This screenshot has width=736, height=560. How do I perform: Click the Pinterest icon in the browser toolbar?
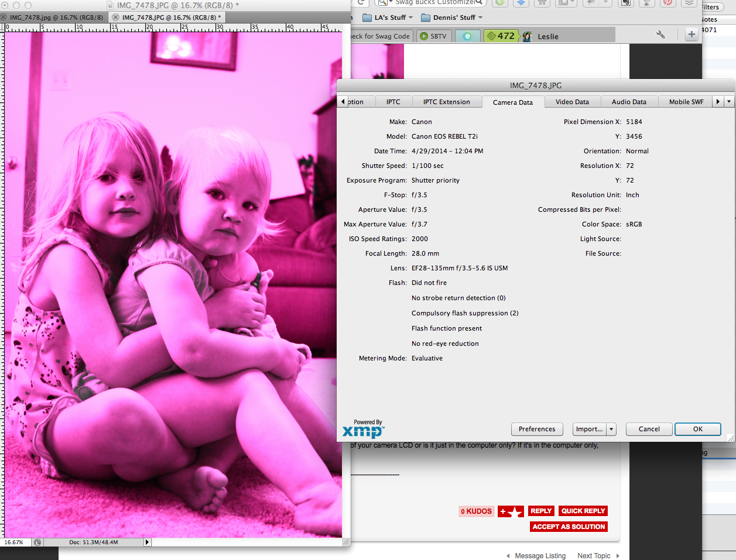[668, 4]
